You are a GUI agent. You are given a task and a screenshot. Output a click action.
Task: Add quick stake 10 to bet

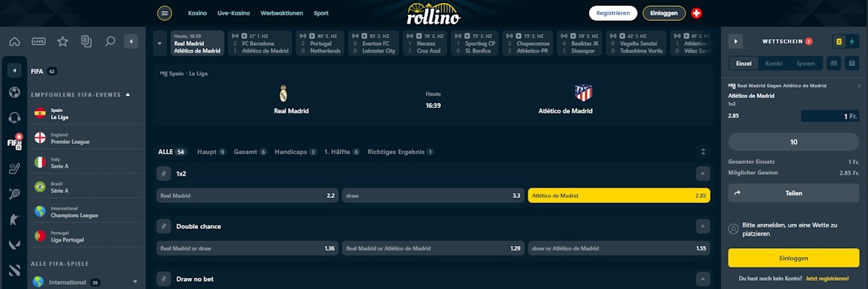point(793,142)
